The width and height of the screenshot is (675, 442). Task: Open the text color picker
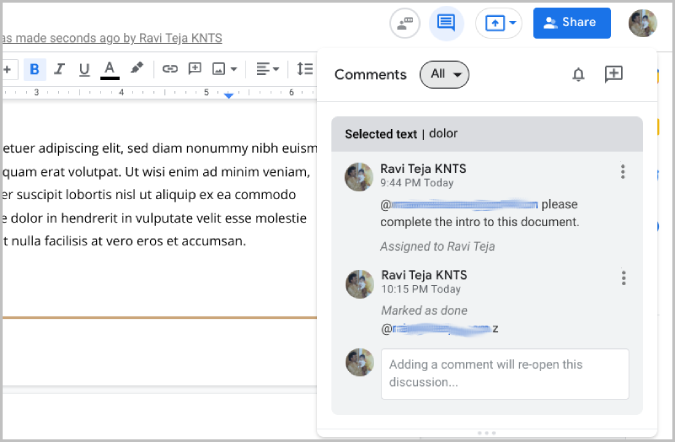(x=110, y=69)
